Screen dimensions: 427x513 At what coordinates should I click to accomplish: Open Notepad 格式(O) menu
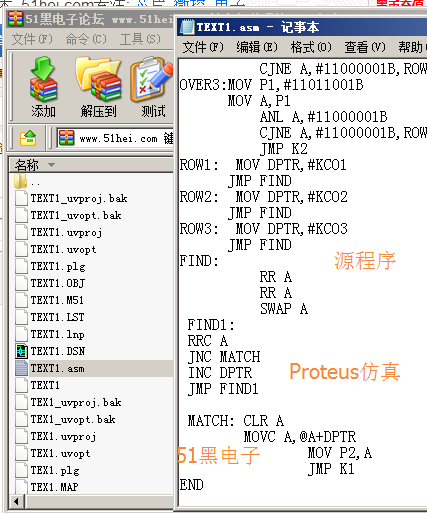[x=311, y=47]
